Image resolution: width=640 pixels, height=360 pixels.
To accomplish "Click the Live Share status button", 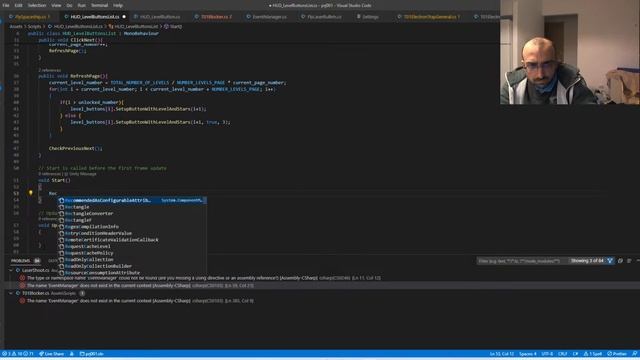I will [x=51, y=354].
